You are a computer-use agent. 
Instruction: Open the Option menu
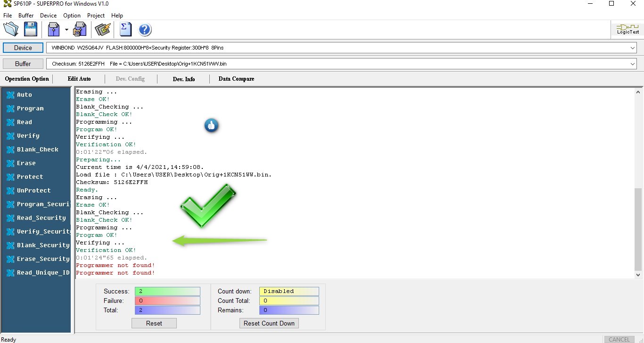pyautogui.click(x=72, y=16)
